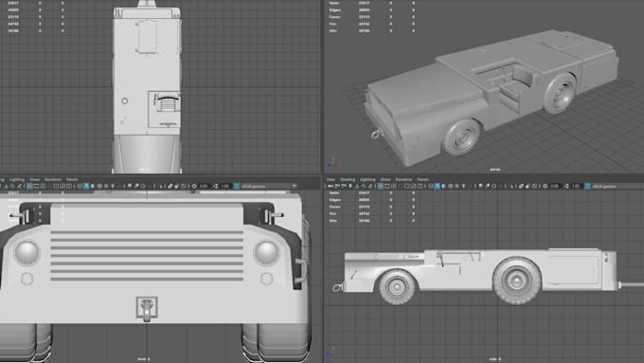Toggle view transform in front view toolbar
The width and height of the screenshot is (644, 363).
(237, 186)
